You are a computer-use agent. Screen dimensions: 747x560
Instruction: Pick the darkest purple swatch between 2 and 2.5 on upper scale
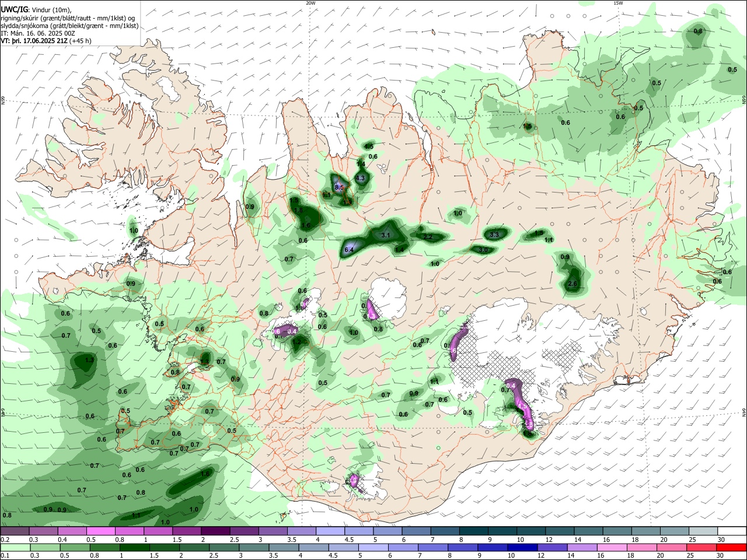pyautogui.click(x=215, y=531)
